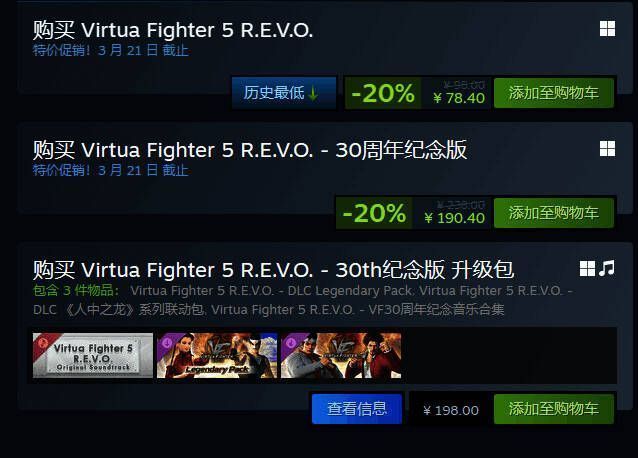This screenshot has height=458, width=638.
Task: Click the -20% discount badge for ¥78.40
Action: click(383, 93)
